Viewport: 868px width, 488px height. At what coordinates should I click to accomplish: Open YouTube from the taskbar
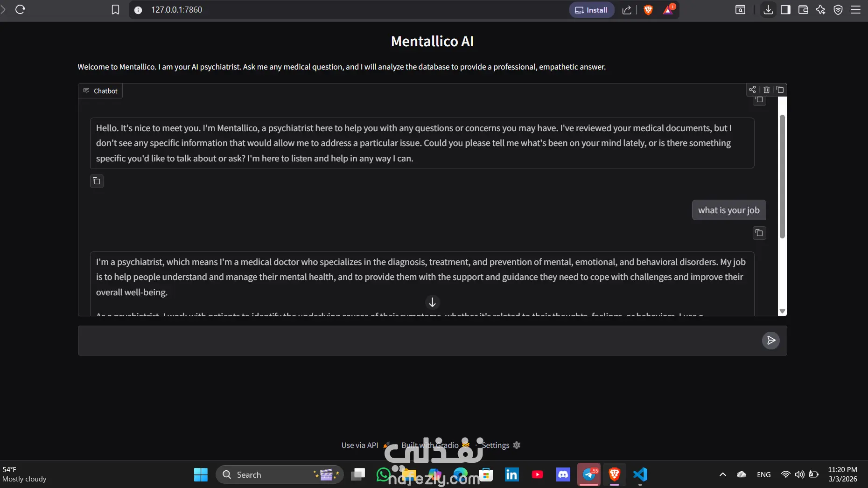[x=538, y=474]
